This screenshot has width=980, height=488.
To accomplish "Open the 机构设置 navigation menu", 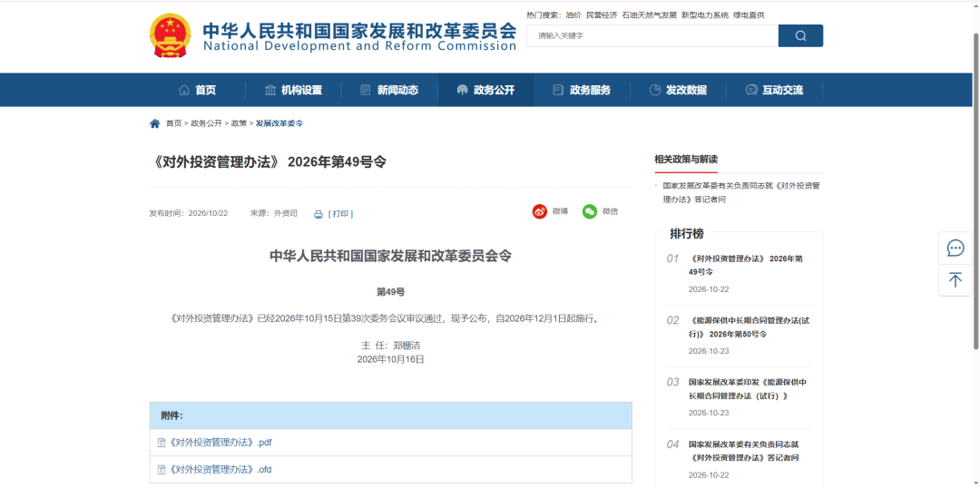I will (293, 90).
